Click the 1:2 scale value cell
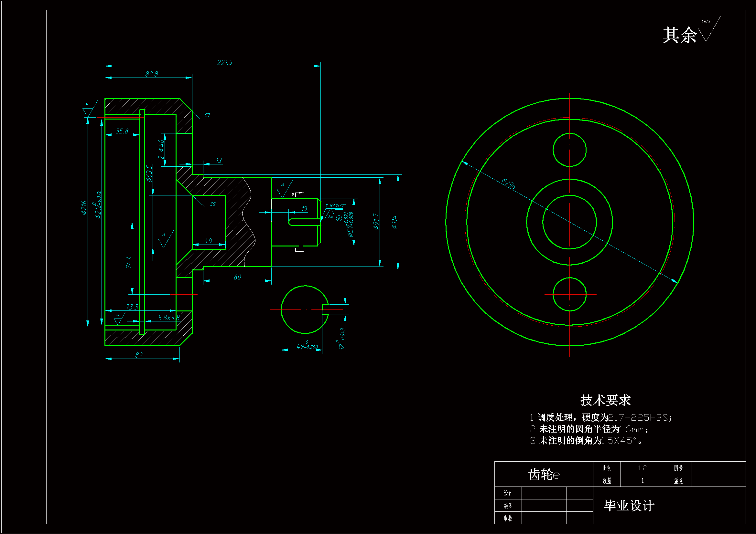The width and height of the screenshot is (756, 534). coord(642,468)
